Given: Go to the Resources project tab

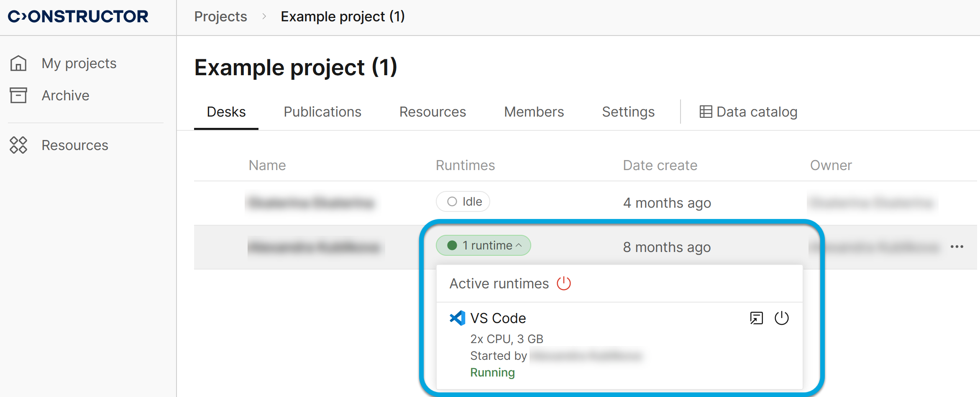Looking at the screenshot, I should (x=432, y=112).
